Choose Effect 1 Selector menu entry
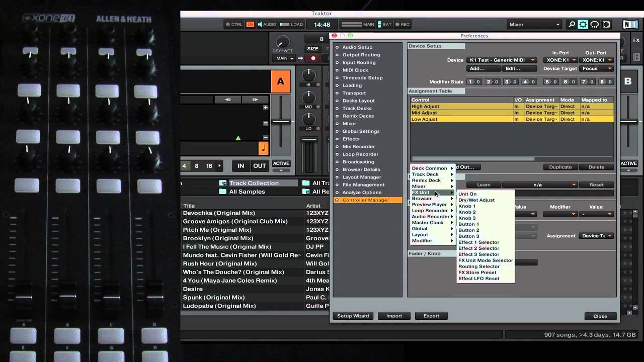 tap(478, 242)
